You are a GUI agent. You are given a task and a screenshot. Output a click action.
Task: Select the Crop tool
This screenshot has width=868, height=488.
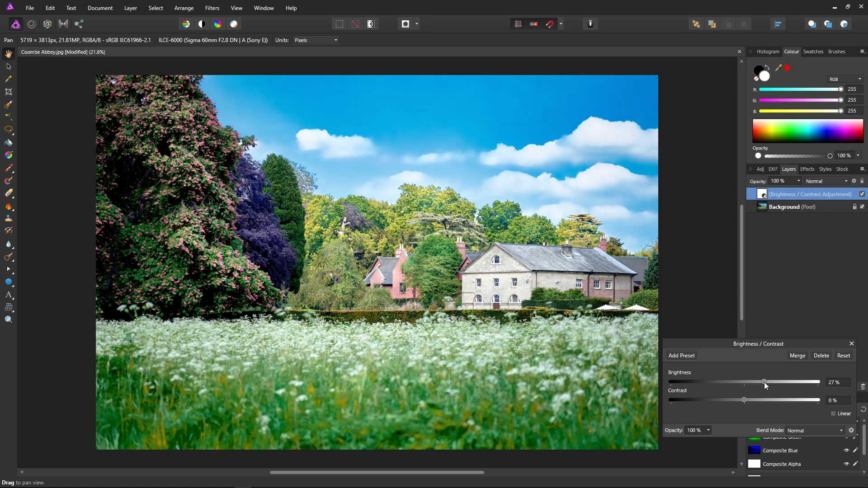click(9, 92)
